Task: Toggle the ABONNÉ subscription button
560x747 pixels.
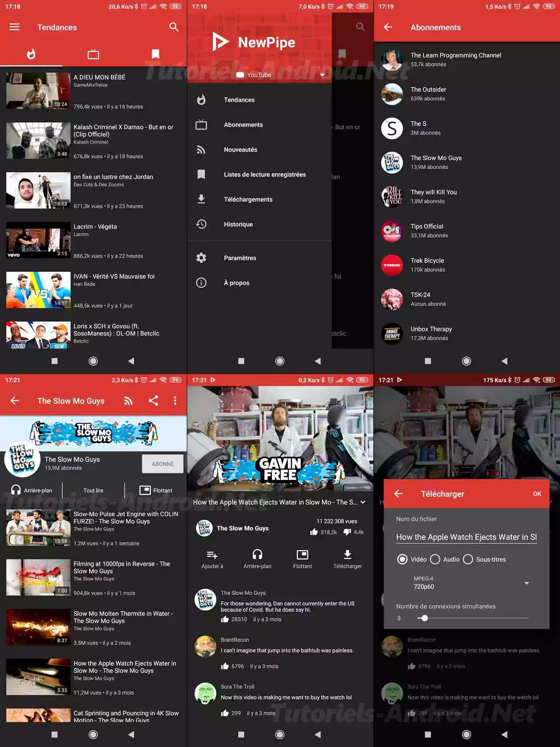Action: (163, 464)
